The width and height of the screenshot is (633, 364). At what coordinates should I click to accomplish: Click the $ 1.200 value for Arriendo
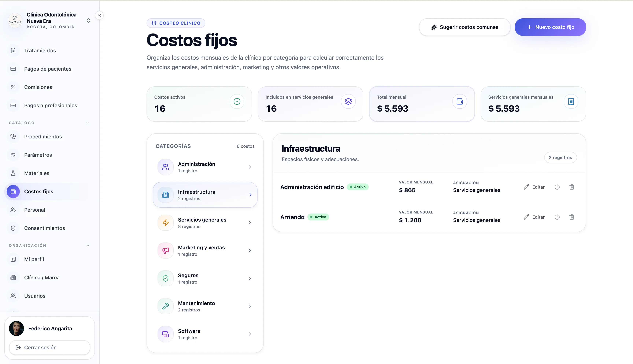(410, 220)
